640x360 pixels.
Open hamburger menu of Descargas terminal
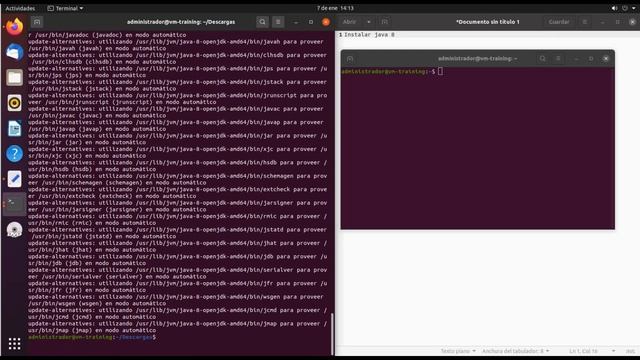click(278, 22)
